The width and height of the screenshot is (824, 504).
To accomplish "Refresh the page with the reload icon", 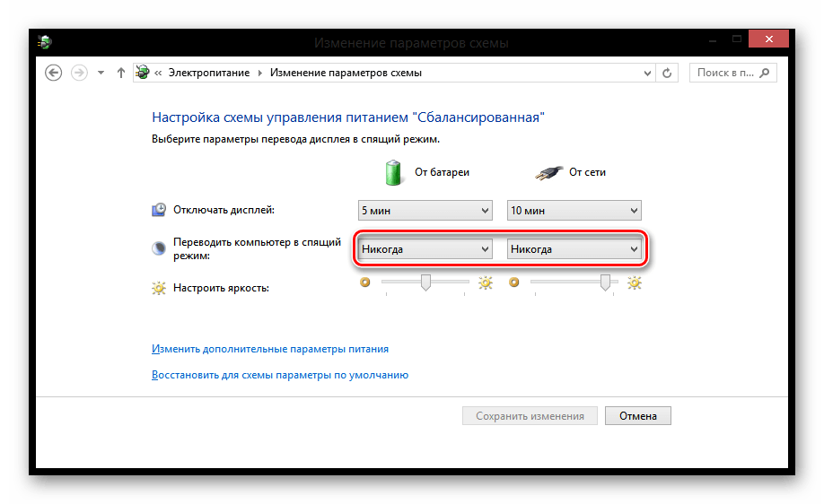I will tap(667, 73).
